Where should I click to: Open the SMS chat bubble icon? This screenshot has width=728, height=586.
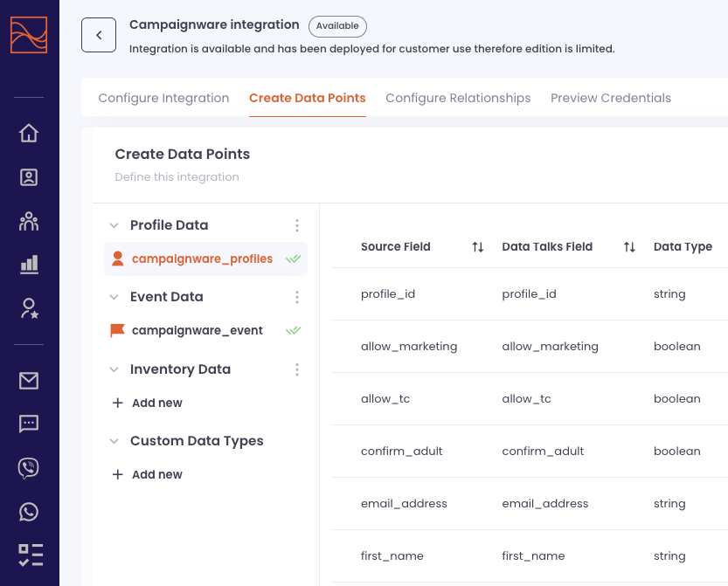tap(29, 424)
